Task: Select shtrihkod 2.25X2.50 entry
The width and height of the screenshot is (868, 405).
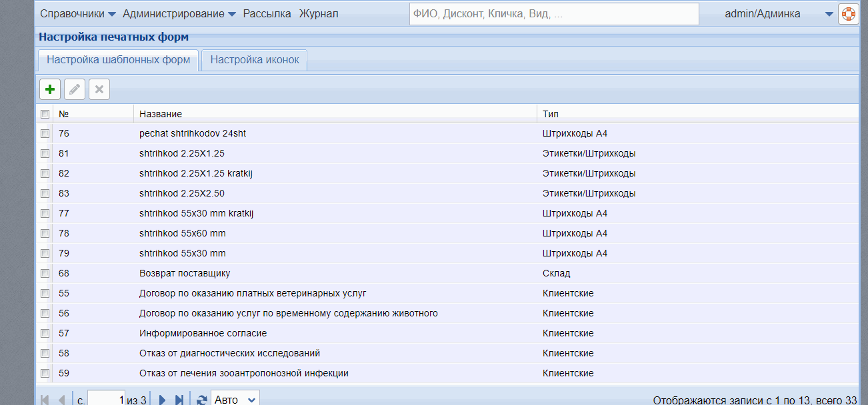Action: pos(182,193)
